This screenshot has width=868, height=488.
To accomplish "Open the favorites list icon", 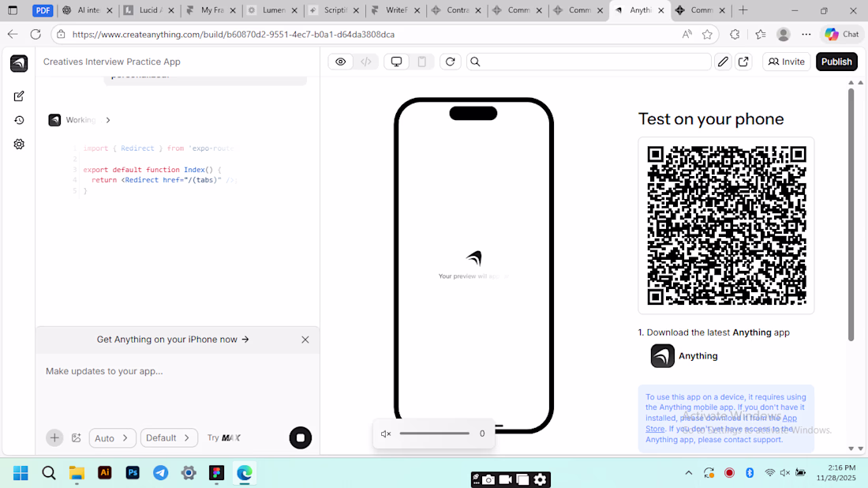I will tap(761, 34).
